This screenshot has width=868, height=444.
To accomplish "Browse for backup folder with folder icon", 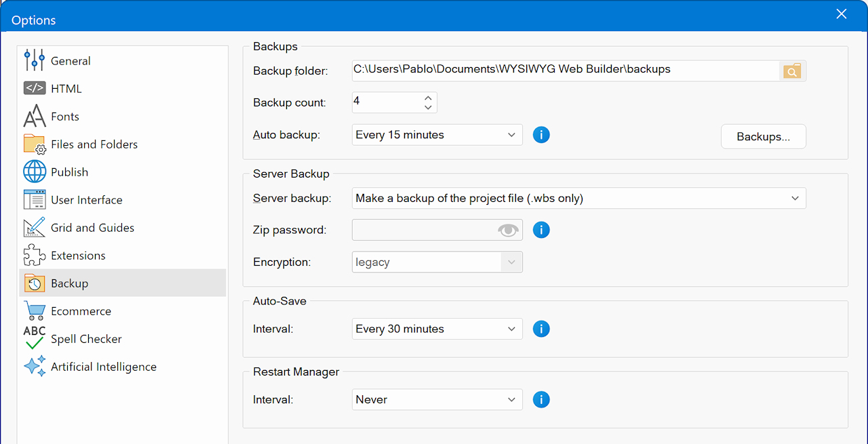I will pyautogui.click(x=792, y=70).
